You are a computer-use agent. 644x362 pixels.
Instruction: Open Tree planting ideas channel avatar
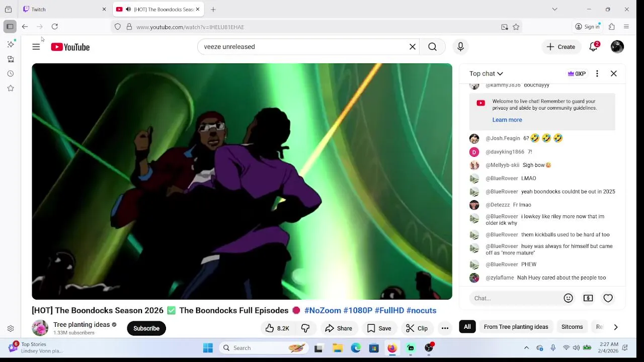pos(40,328)
